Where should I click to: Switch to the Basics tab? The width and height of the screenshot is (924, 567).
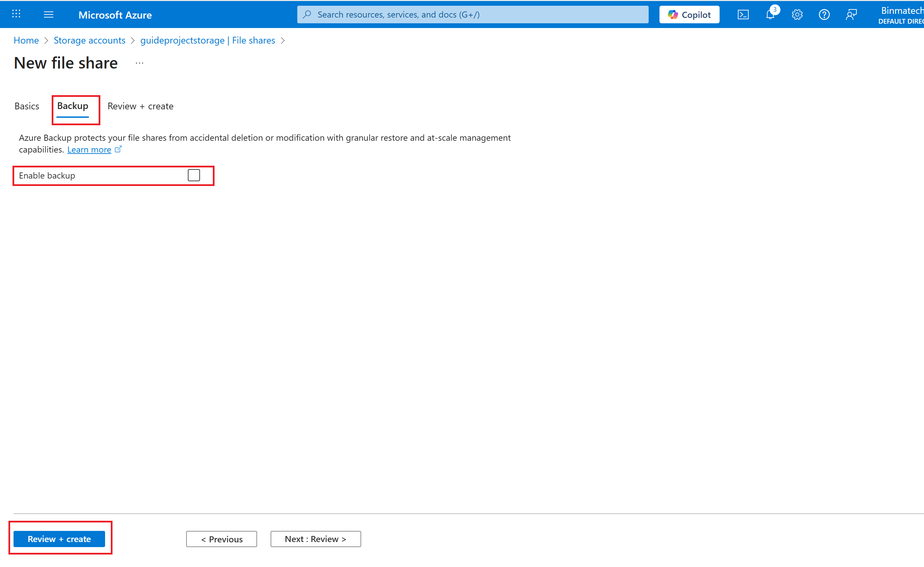27,106
